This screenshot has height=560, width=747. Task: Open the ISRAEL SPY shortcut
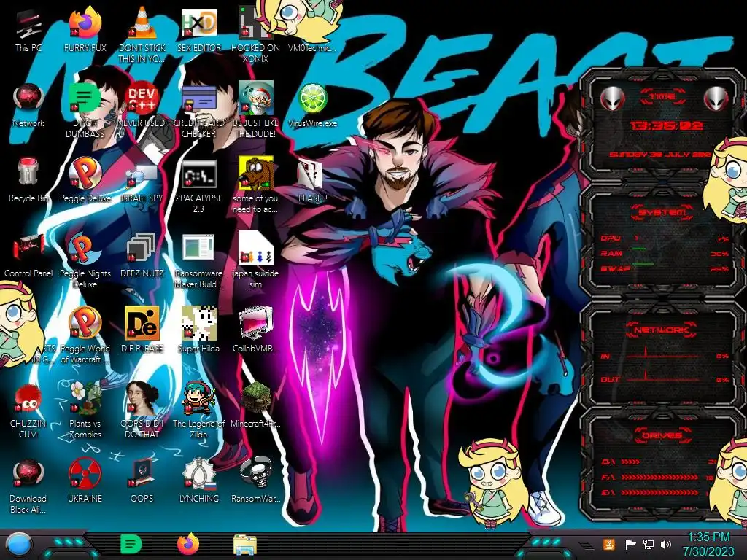click(142, 181)
